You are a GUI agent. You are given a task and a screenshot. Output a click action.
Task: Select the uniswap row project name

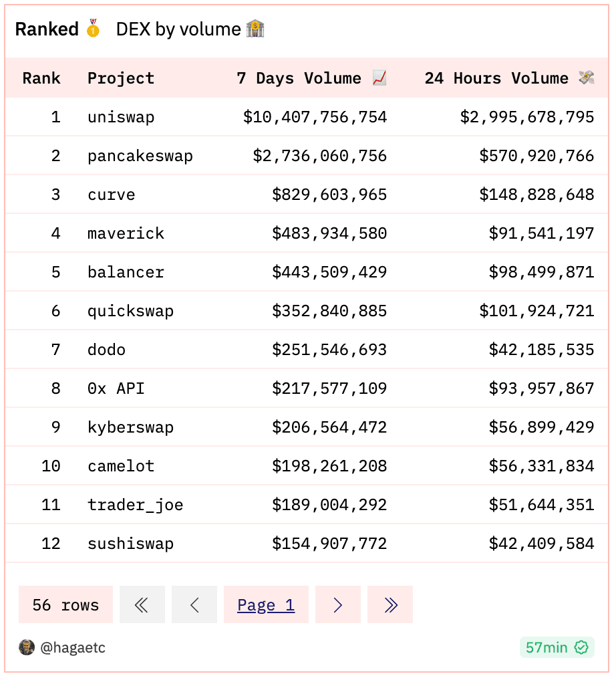click(121, 117)
